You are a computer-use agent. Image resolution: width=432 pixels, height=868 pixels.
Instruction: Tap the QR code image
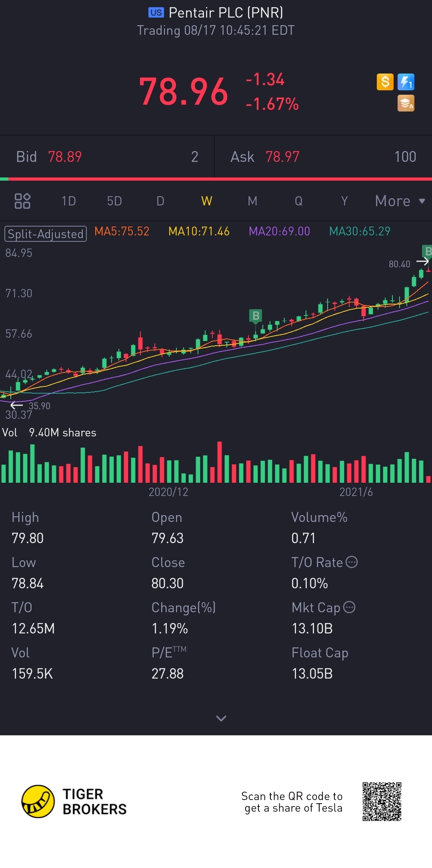[382, 802]
